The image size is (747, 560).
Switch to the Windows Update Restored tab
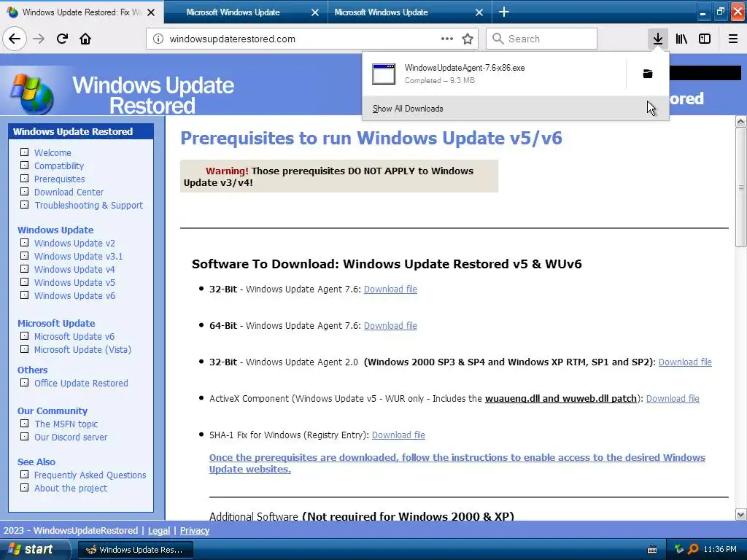point(81,12)
